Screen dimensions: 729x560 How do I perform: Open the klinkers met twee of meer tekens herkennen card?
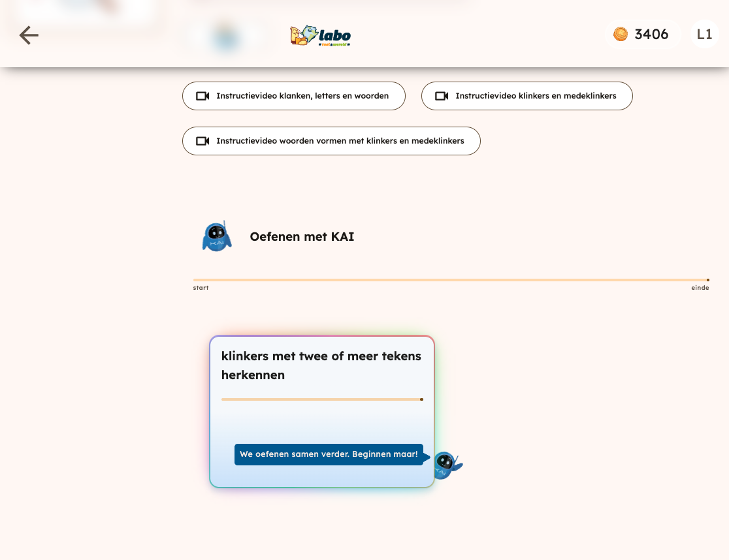(322, 411)
